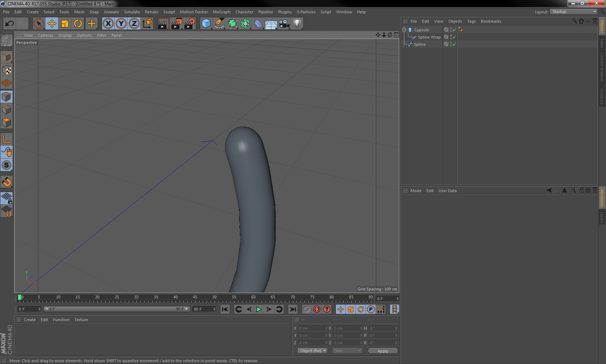
Task: Open viewport Cameras menu
Action: click(x=45, y=35)
